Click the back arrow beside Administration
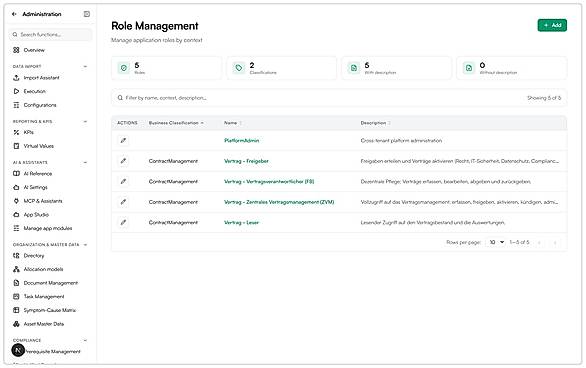Viewport: 586px width, 368px height. click(14, 14)
